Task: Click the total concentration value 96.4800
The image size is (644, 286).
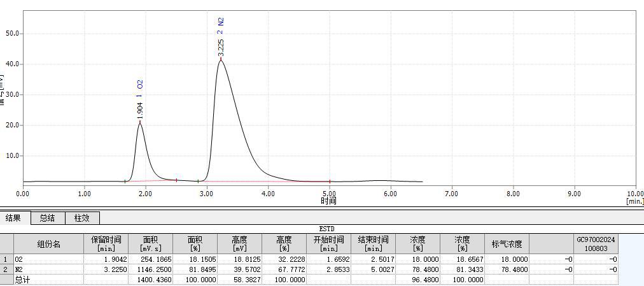Action: [417, 280]
